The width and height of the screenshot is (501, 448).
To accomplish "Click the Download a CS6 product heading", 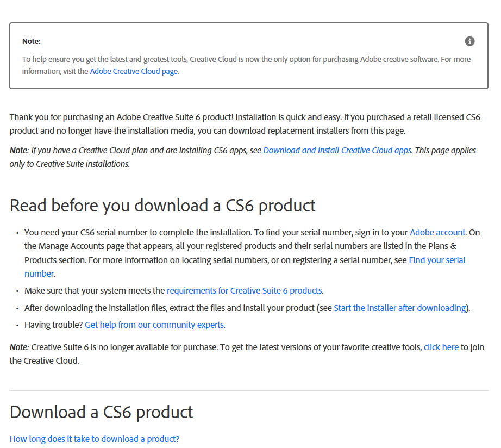I will pyautogui.click(x=101, y=412).
